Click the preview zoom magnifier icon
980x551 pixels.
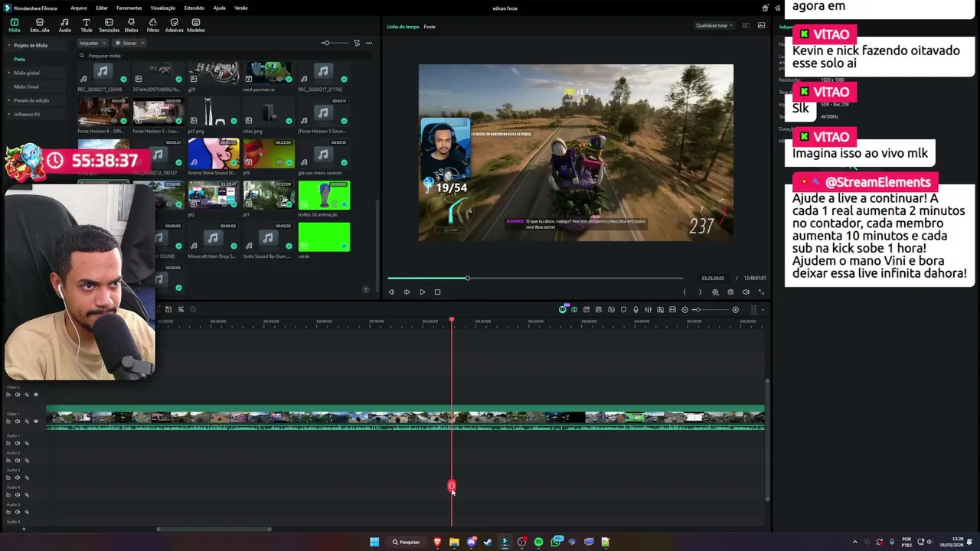point(715,292)
